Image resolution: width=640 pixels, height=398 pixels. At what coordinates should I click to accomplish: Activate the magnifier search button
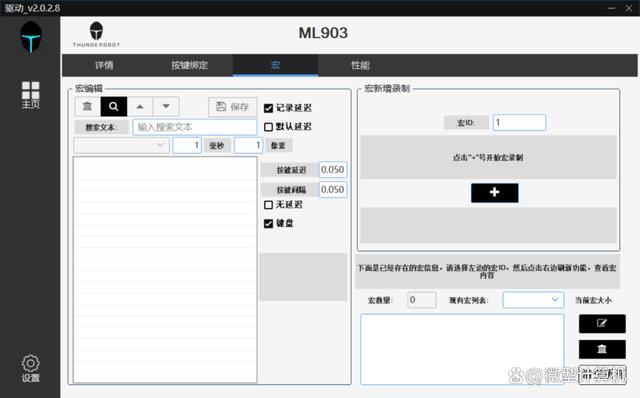tap(114, 107)
